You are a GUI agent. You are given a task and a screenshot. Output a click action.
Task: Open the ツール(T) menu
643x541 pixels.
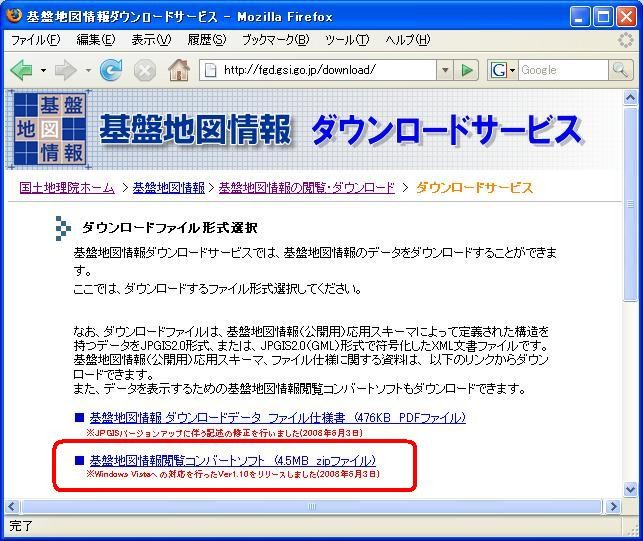pyautogui.click(x=347, y=40)
